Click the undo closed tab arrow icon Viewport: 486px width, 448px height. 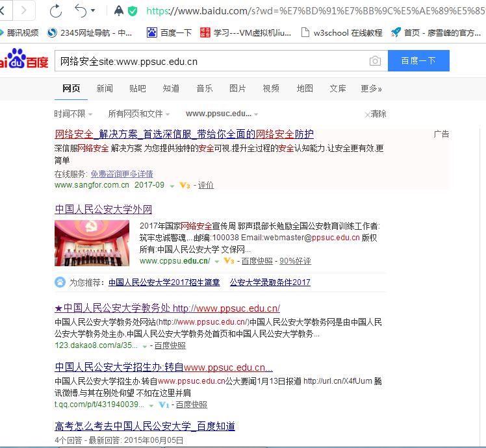click(81, 11)
